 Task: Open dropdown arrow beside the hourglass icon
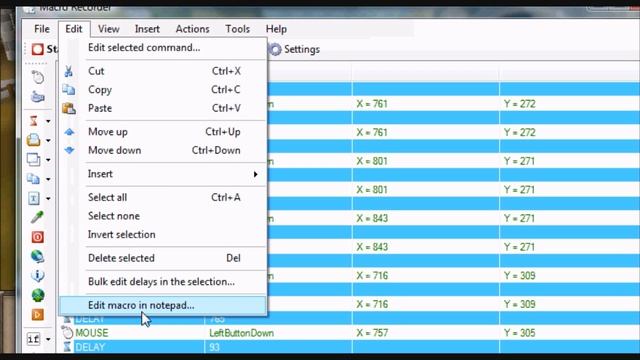pos(48,121)
